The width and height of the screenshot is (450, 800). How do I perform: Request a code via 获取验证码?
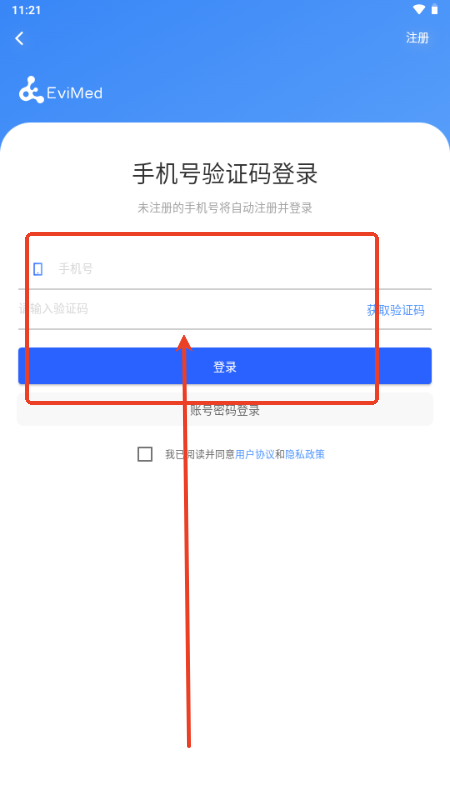click(395, 310)
